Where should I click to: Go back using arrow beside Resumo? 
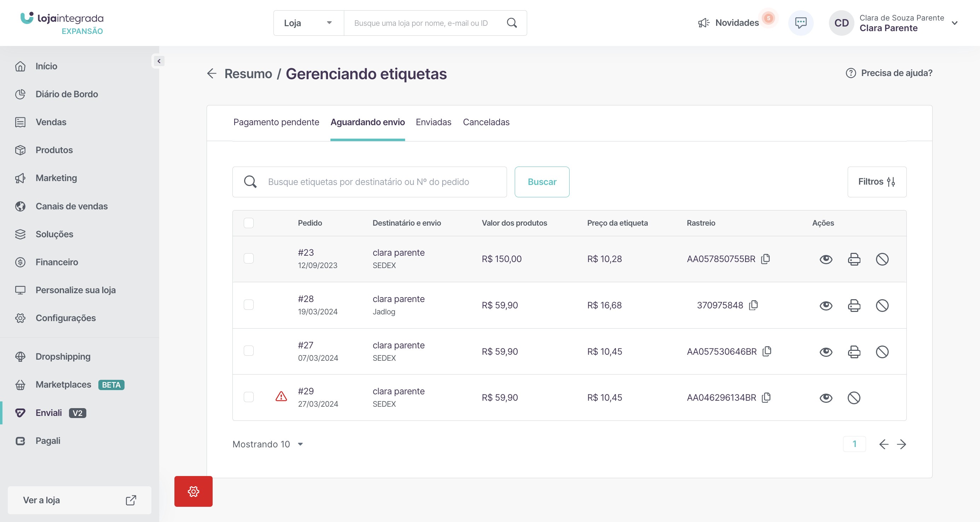[212, 73]
